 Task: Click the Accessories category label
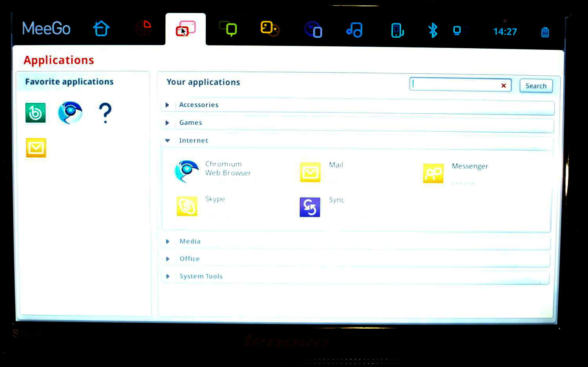199,105
